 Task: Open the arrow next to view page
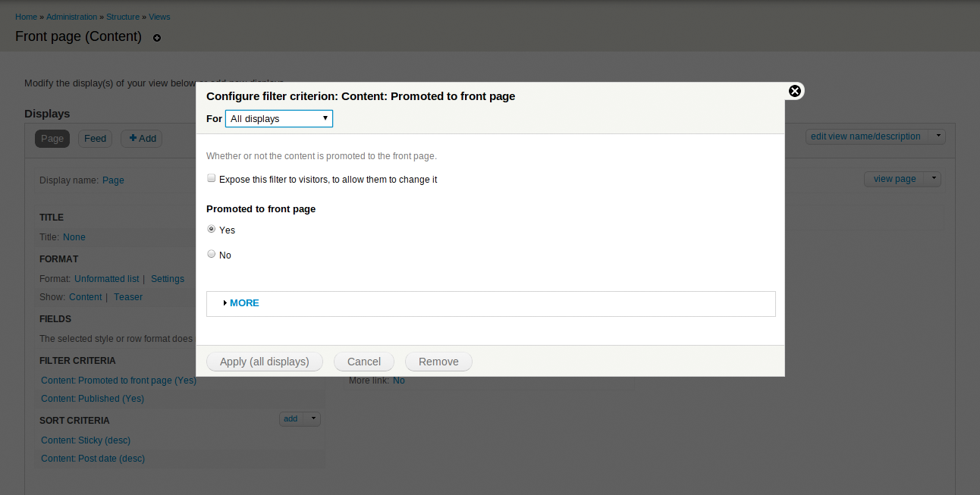tap(933, 179)
